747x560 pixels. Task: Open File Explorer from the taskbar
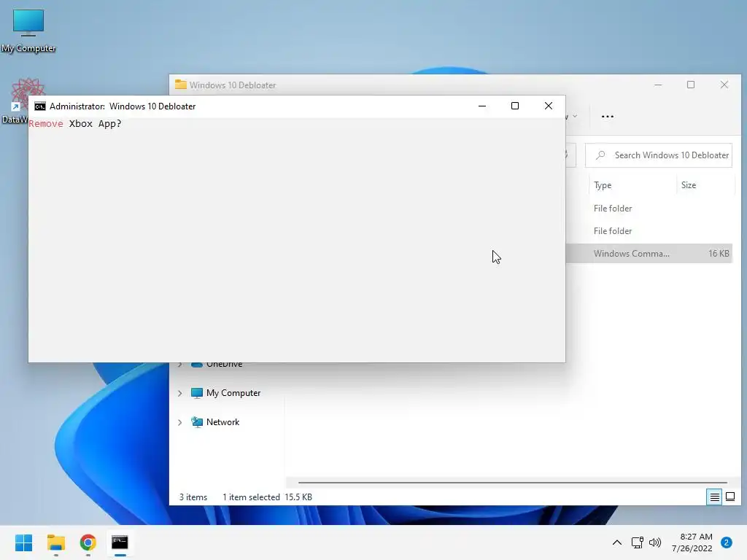(x=55, y=542)
